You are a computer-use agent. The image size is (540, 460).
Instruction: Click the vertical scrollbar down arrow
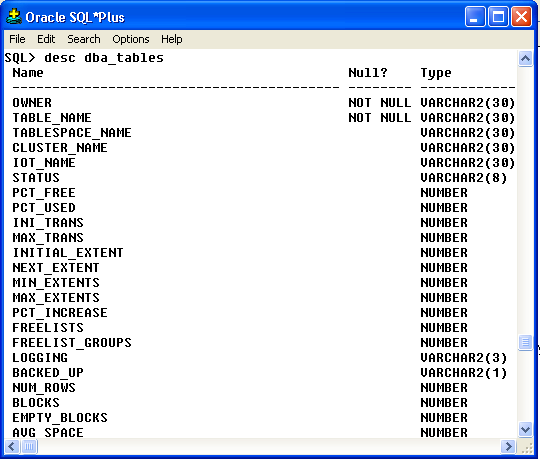(525, 430)
